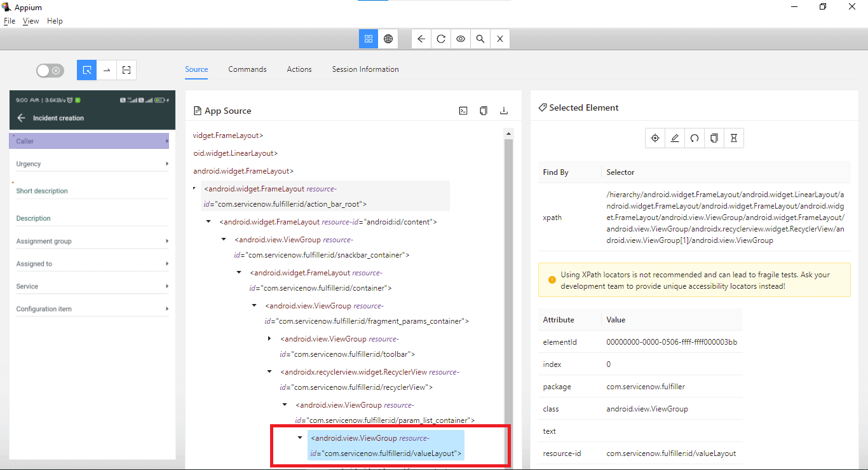Screen dimensions: 868x470
Task: Open search for element magnifier
Action: pyautogui.click(x=480, y=39)
